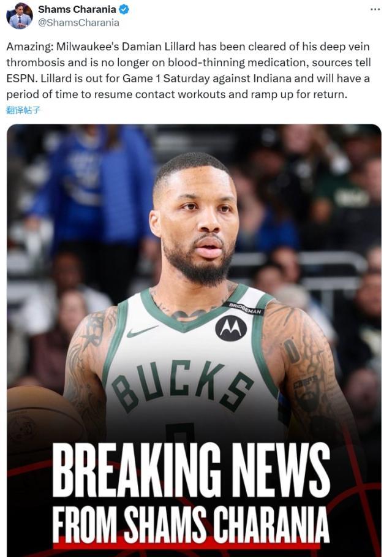Click the Nike swoosh on the jersey

point(142,332)
